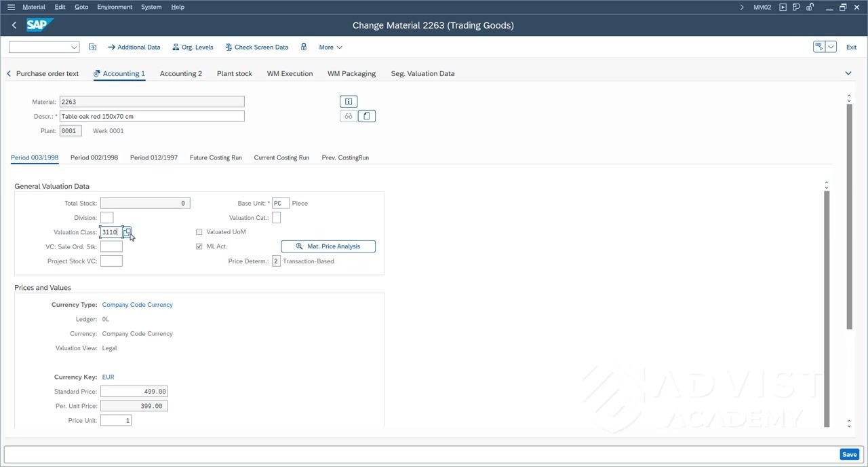Click the Valuation Cat. field
Screen dimensions: 868x467
click(x=276, y=218)
